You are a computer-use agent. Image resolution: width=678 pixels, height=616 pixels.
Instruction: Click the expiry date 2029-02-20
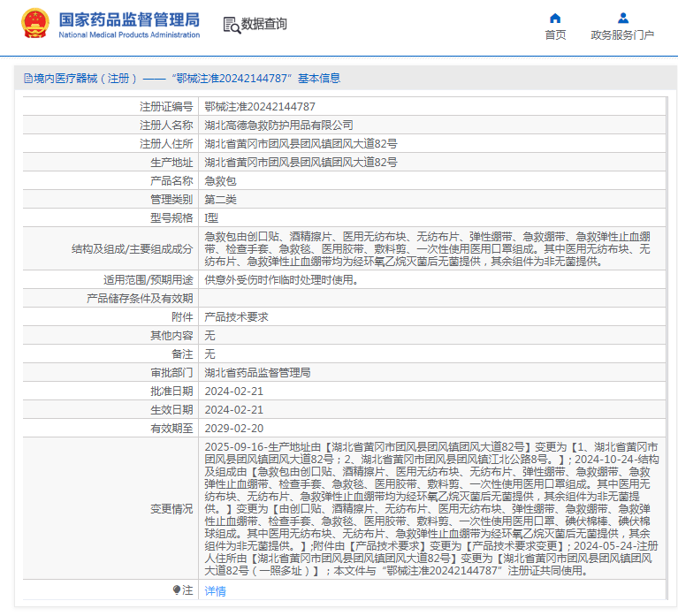click(x=233, y=428)
